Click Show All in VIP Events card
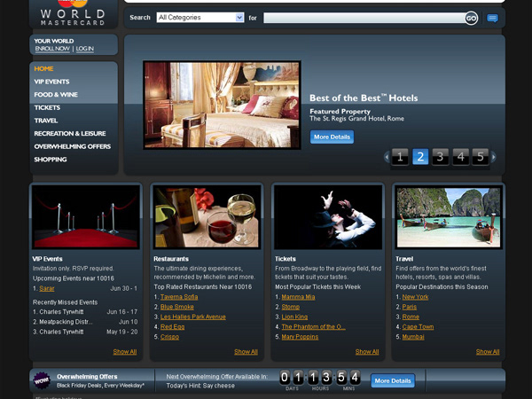Image resolution: width=532 pixels, height=399 pixels. pos(125,352)
